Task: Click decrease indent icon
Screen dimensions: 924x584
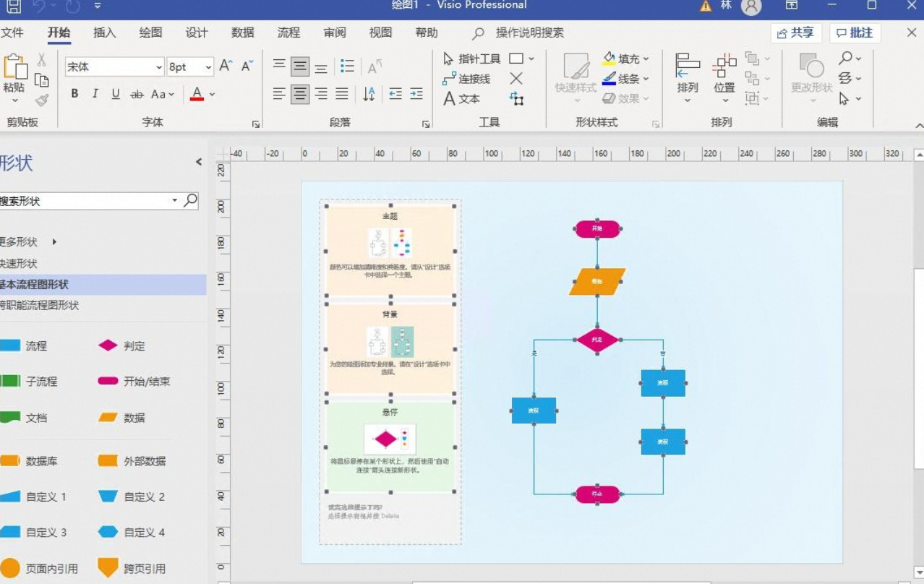Action: tap(395, 94)
